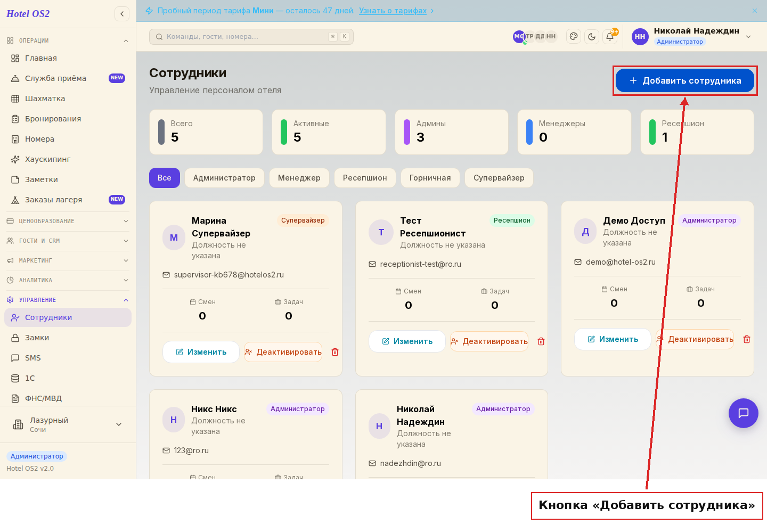Screen dimensions: 767x532
Task: Deactivate the Демо Доступ employee
Action: click(x=695, y=339)
